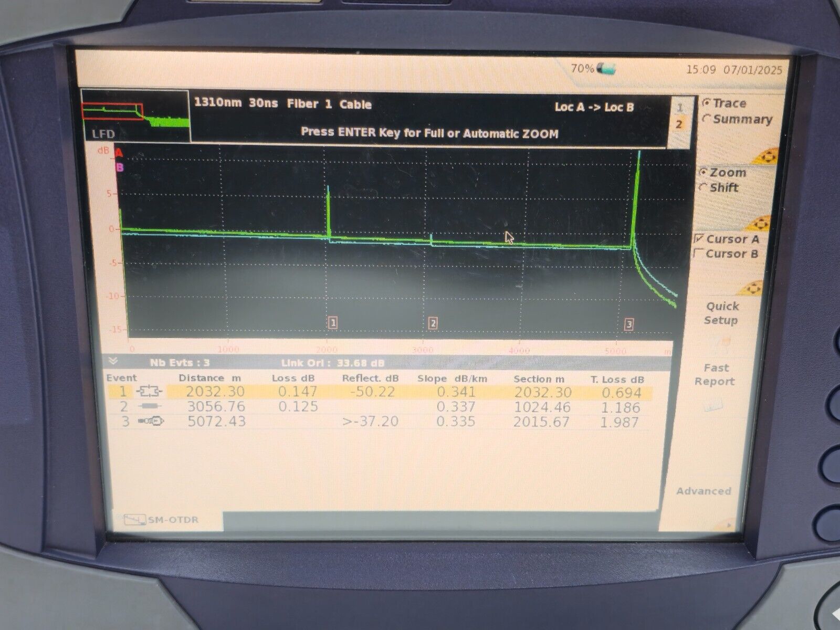Click the SM-OTDR trace icon at bottom
840x630 pixels.
(135, 520)
